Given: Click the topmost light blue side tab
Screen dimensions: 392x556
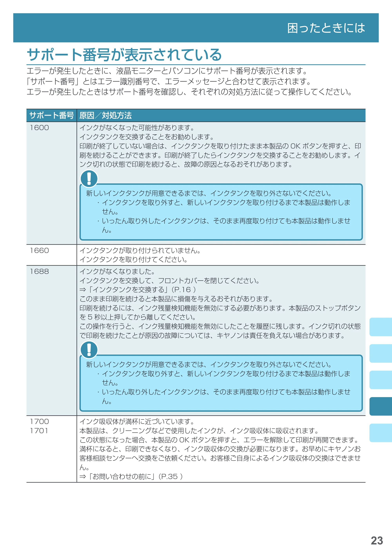Looking at the screenshot, I should click(381, 327).
